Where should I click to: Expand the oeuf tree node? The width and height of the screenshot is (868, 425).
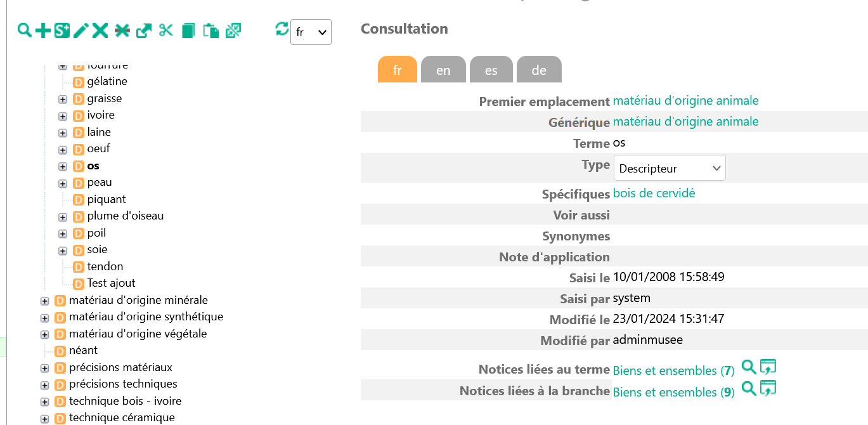tap(63, 150)
